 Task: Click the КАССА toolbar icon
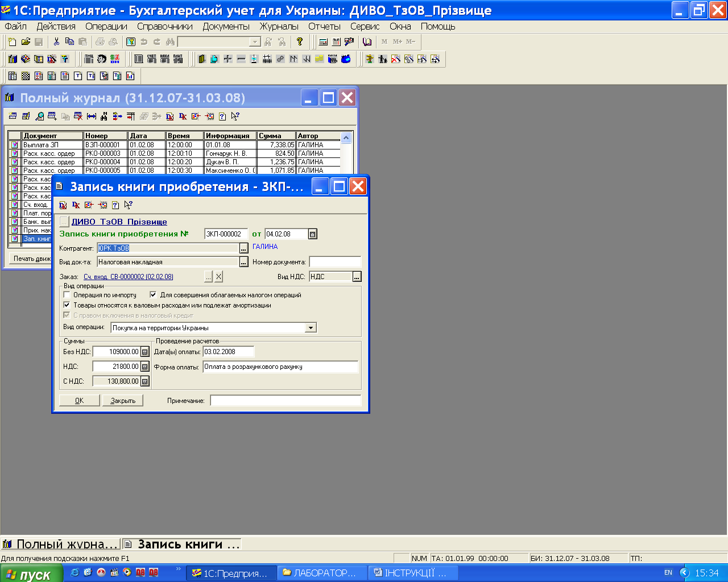click(x=333, y=59)
